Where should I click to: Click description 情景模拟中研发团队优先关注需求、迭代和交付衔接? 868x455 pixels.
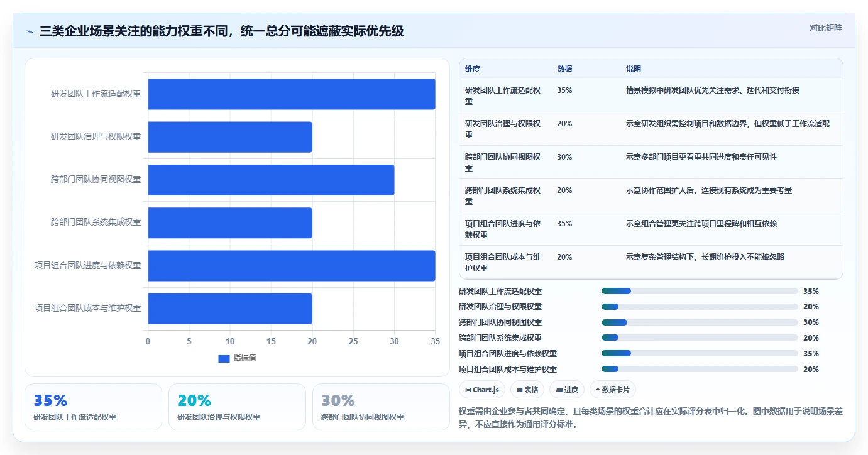(x=713, y=90)
